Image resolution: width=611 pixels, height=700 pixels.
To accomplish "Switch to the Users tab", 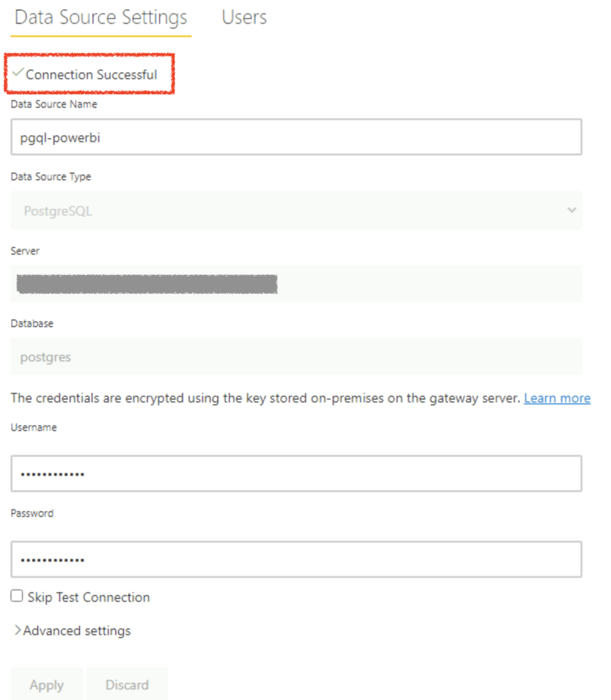I will (x=244, y=18).
